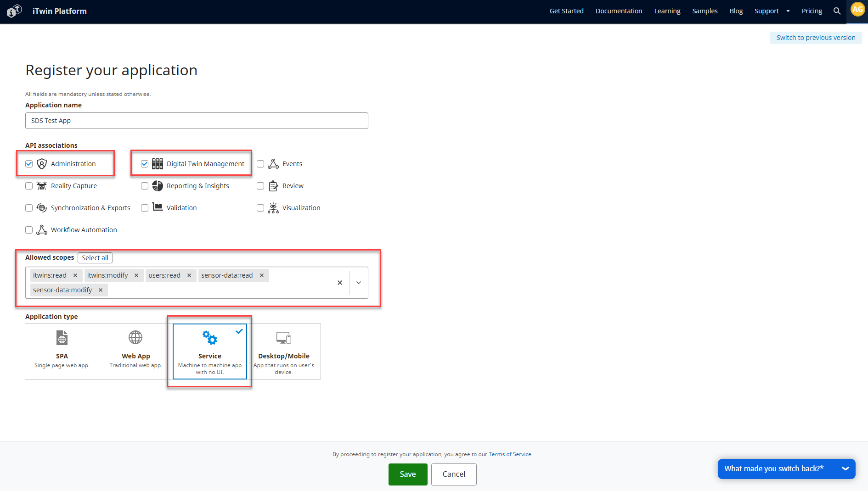This screenshot has height=491, width=868.
Task: Click the Application name text field
Action: [197, 121]
